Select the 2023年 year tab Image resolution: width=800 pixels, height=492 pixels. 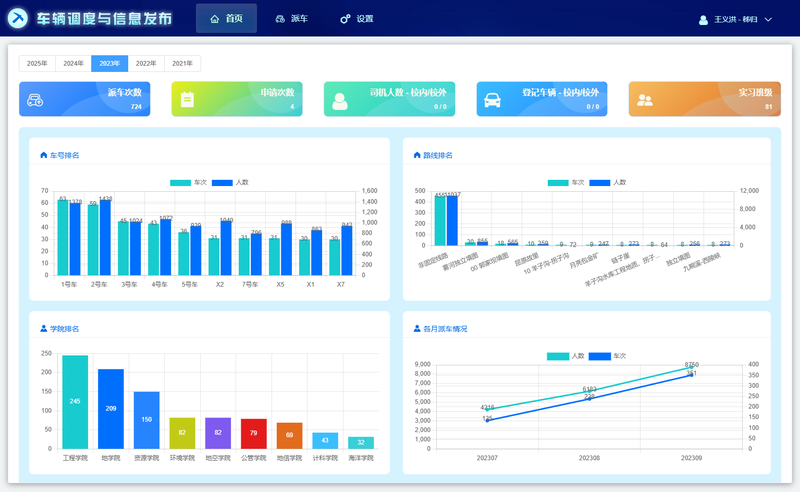click(x=110, y=63)
